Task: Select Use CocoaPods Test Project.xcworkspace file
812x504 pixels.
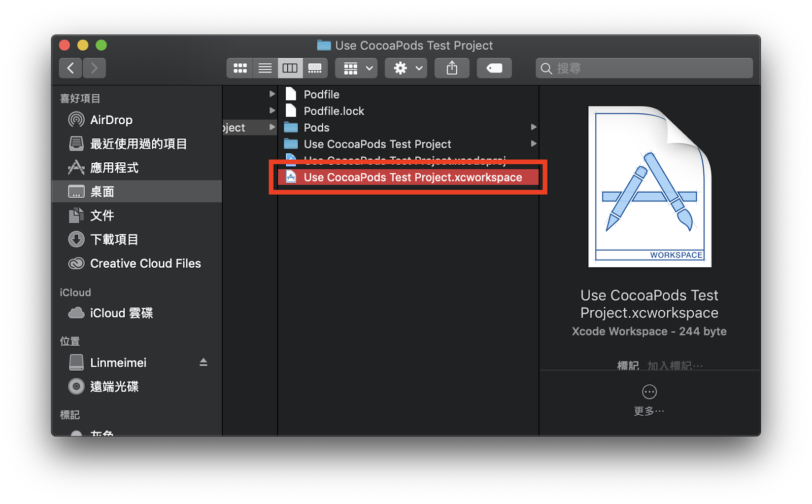Action: click(x=409, y=177)
